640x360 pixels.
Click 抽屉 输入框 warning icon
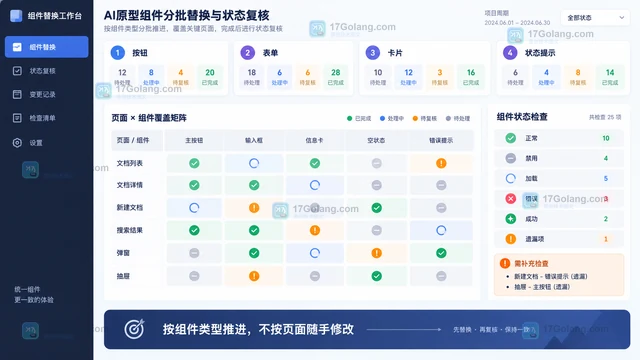click(254, 276)
